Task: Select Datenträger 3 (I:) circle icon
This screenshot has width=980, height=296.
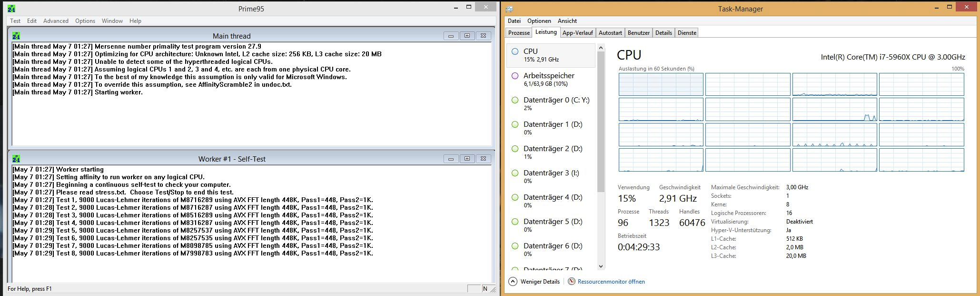Action: tap(515, 173)
